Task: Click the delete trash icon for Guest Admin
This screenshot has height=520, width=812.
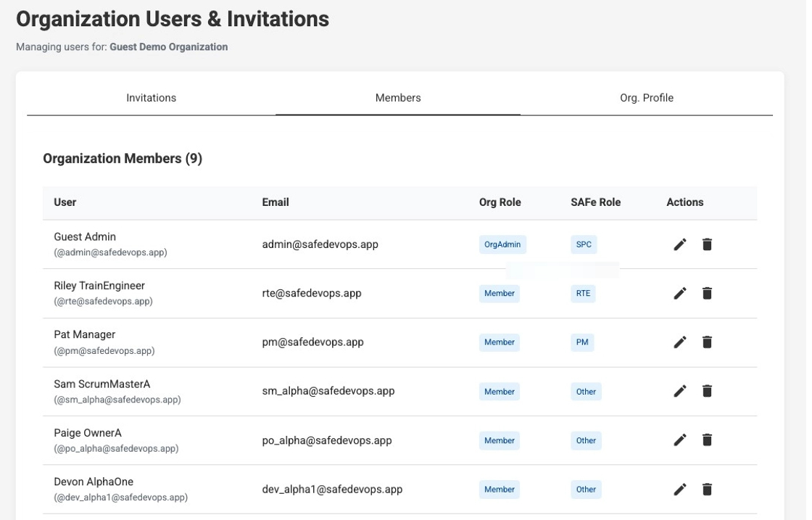Action: (707, 244)
